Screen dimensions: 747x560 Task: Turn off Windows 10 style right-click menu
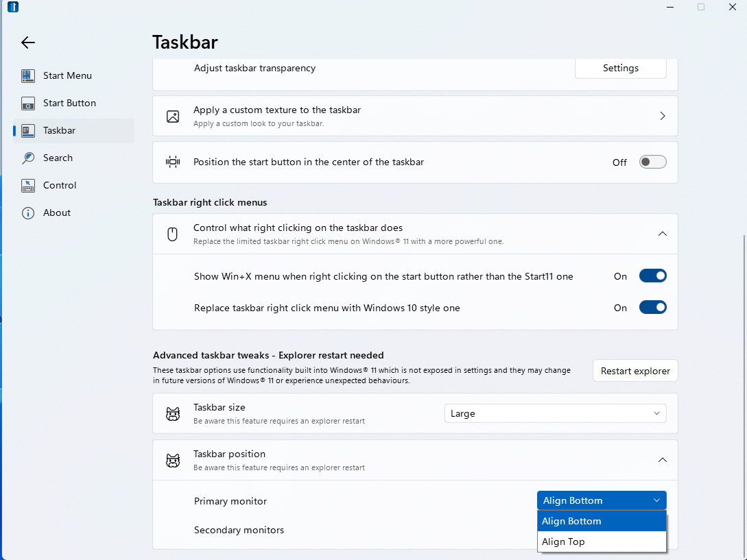click(652, 307)
